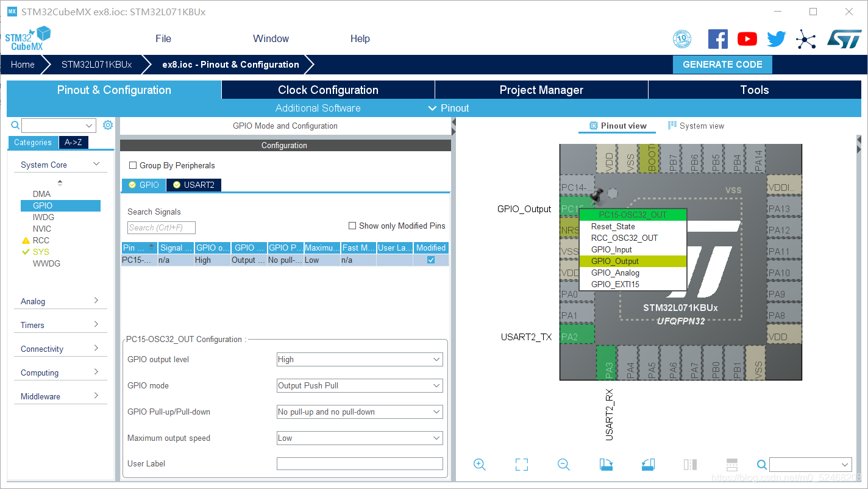
Task: Expand Analog category
Action: click(x=60, y=301)
